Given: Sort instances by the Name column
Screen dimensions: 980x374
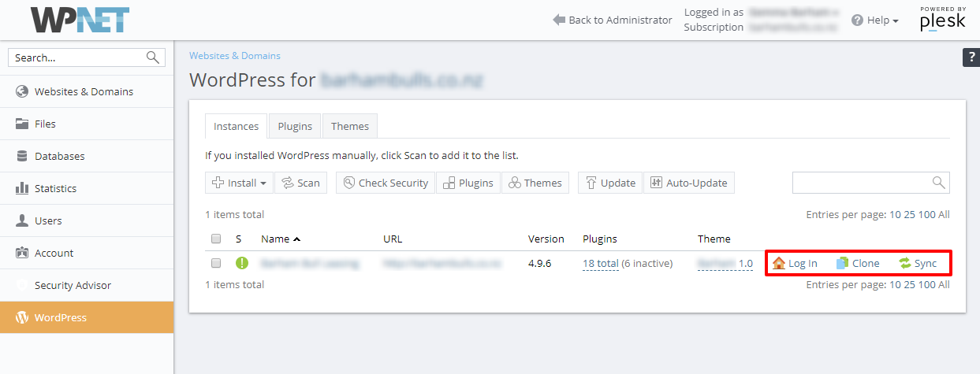Looking at the screenshot, I should 281,239.
